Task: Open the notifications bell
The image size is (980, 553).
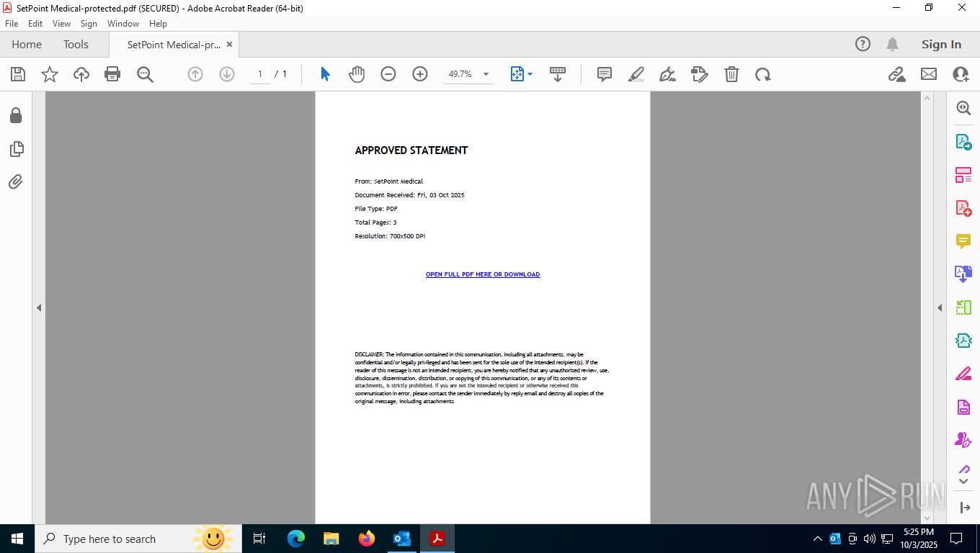Action: click(x=892, y=44)
